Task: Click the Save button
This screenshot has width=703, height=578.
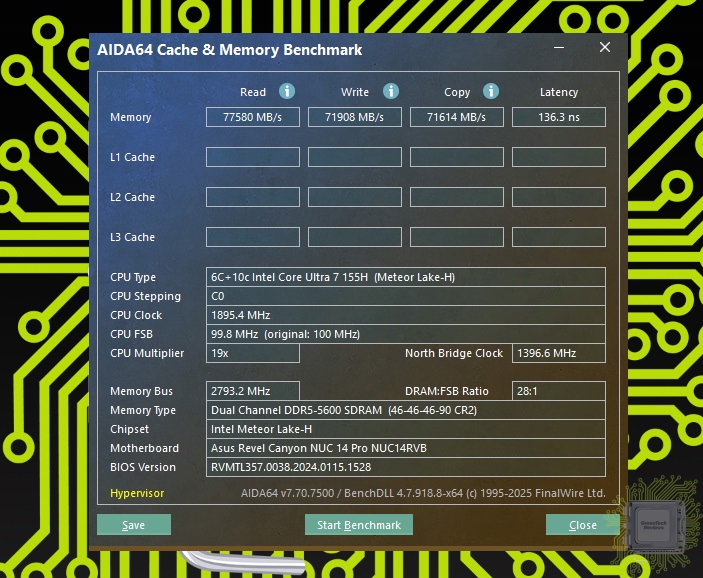Action: [134, 525]
